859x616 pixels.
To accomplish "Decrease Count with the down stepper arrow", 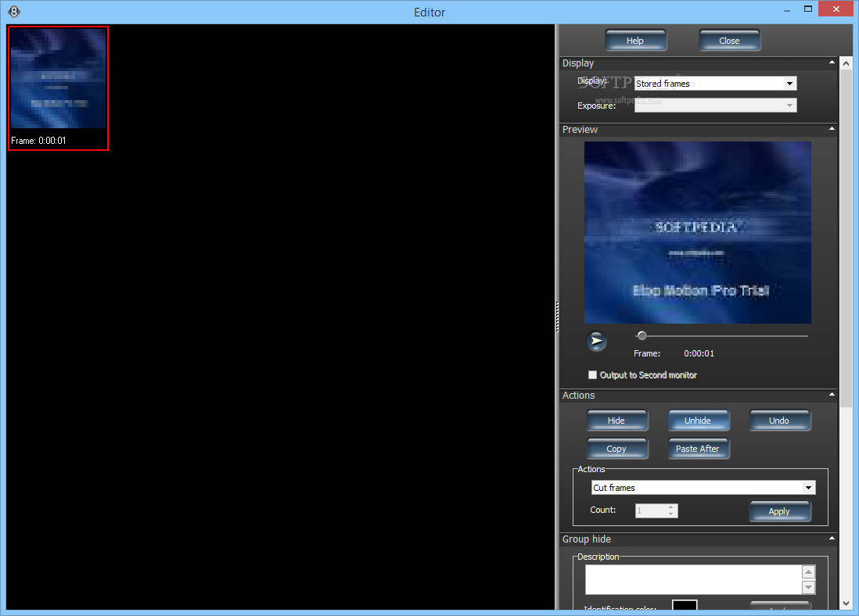I will coord(672,514).
